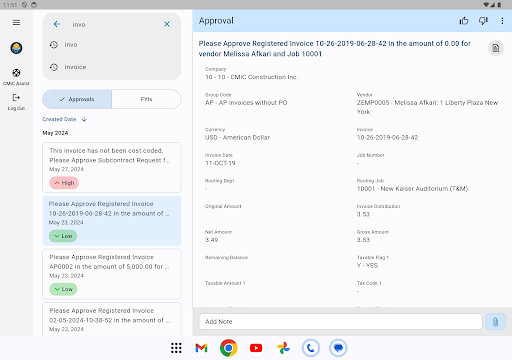This screenshot has width=512, height=360.
Task: Select recent search 'invoice'
Action: (x=112, y=67)
